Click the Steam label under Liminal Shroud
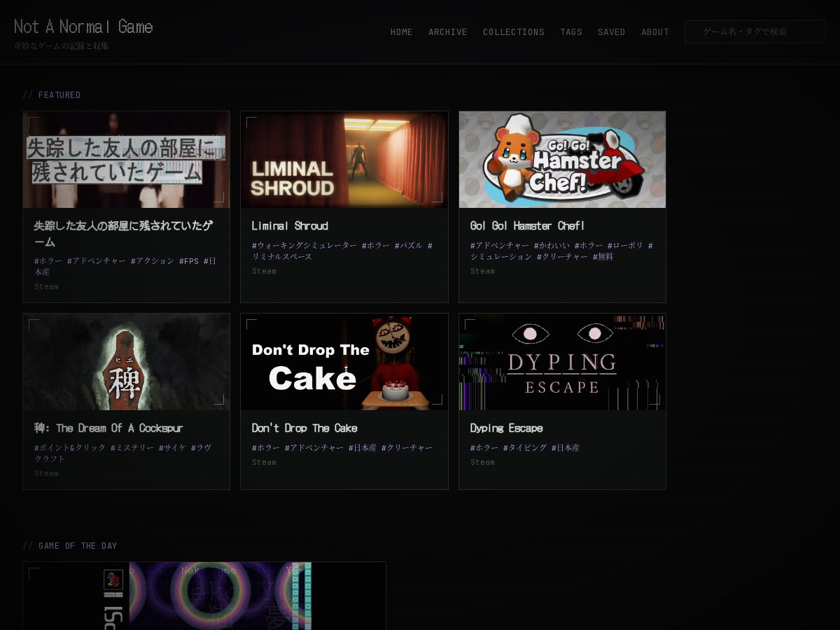This screenshot has width=840, height=630. pyautogui.click(x=264, y=272)
